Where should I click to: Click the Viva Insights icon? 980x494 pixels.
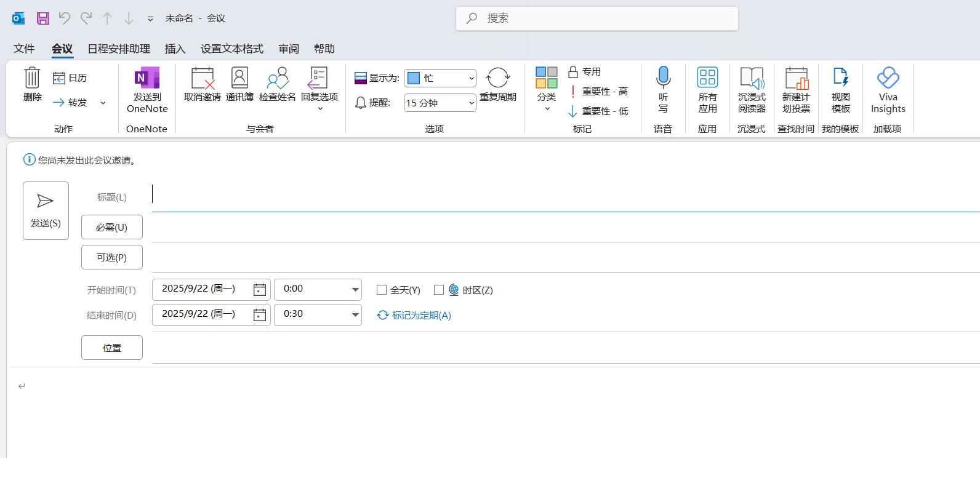coord(888,79)
